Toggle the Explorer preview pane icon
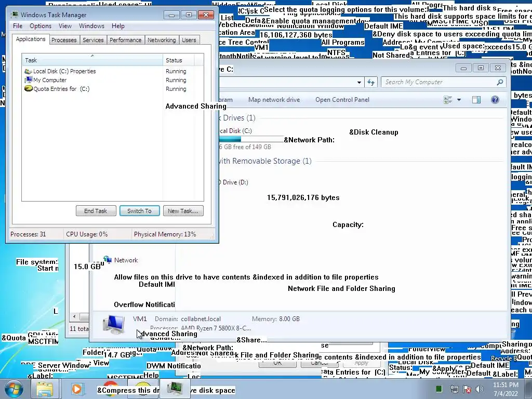532x399 pixels. (x=476, y=100)
